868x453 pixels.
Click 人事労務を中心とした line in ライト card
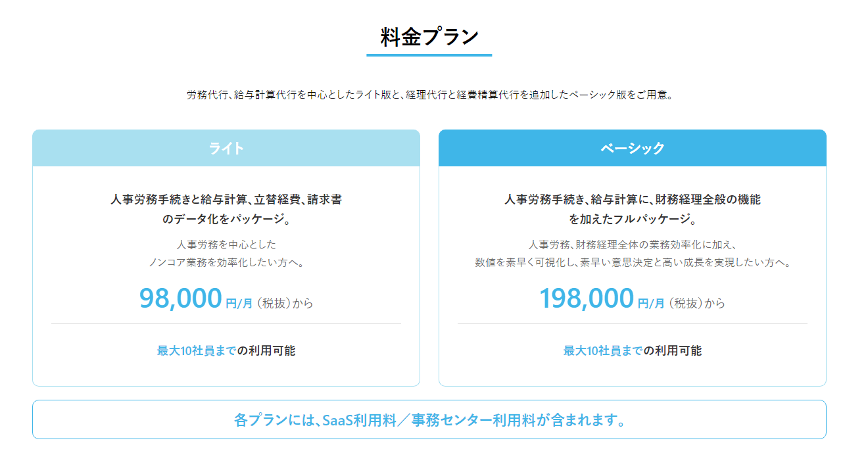coord(226,245)
